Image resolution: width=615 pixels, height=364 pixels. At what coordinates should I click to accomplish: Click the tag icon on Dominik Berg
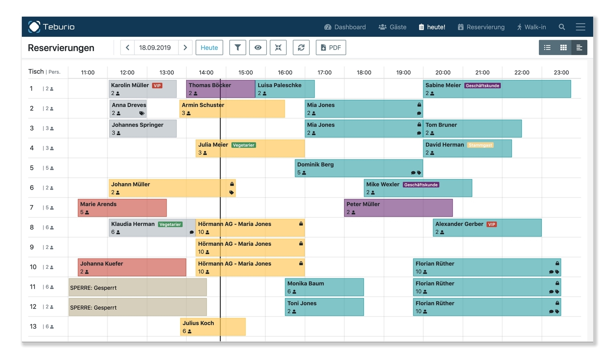419,173
